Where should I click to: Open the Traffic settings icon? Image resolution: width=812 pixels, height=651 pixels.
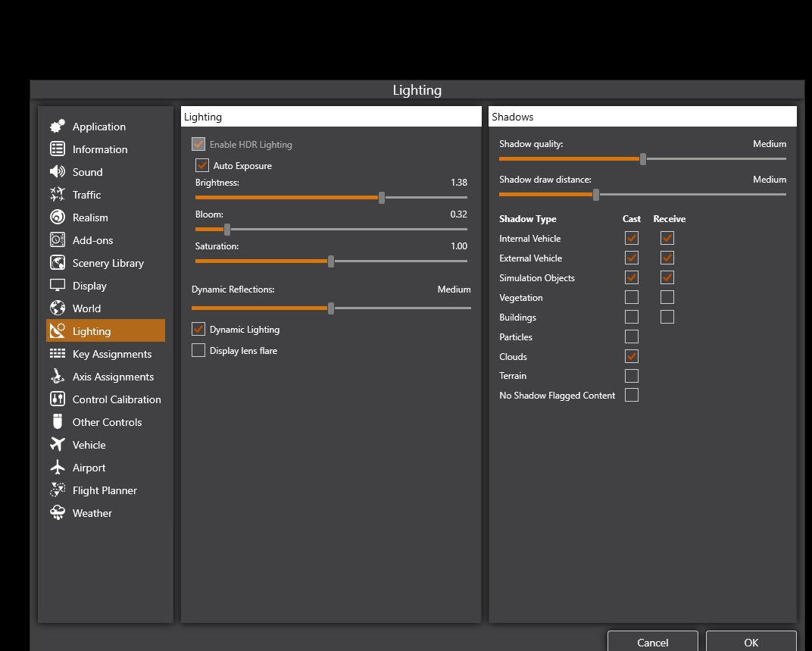coord(58,195)
